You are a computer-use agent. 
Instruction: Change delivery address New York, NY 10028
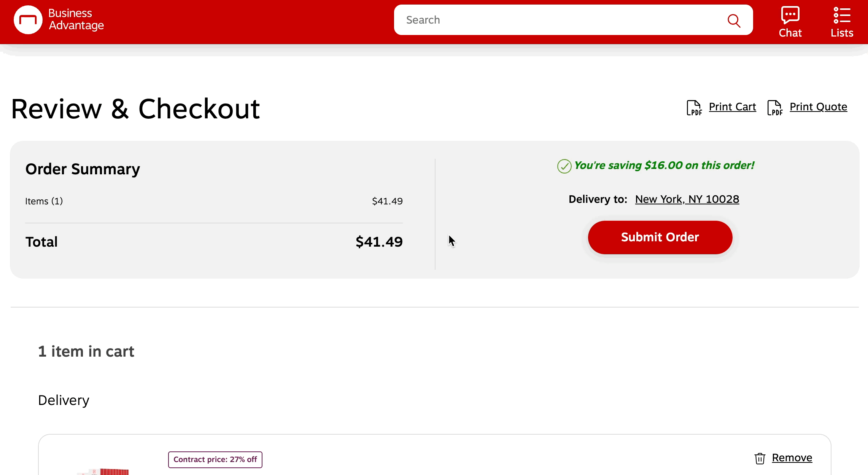pyautogui.click(x=687, y=199)
